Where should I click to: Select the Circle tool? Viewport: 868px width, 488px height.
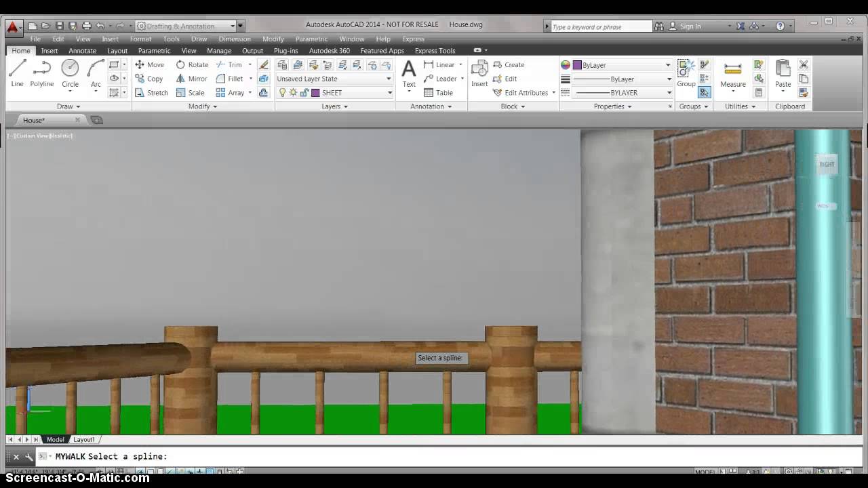coord(70,73)
